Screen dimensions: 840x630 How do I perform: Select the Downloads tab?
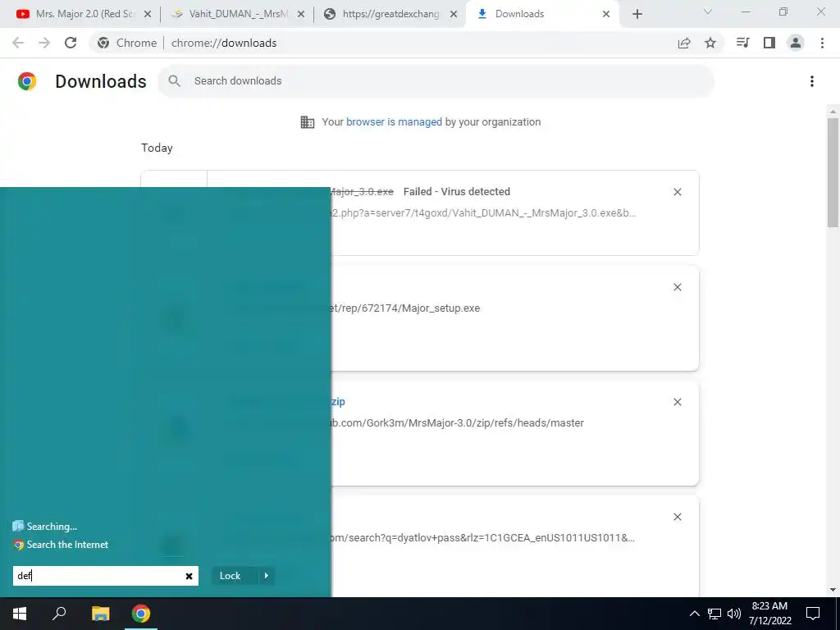[541, 14]
